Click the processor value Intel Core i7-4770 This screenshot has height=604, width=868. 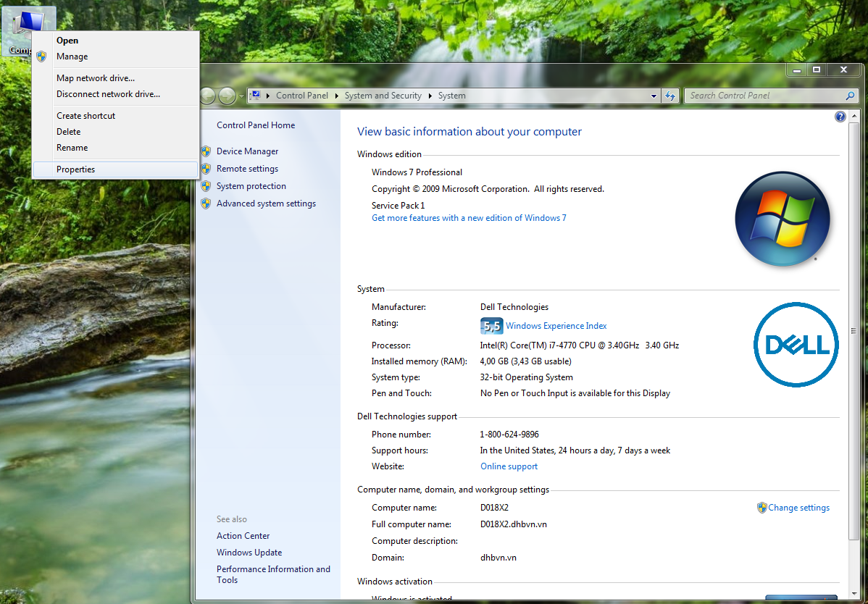[580, 345]
